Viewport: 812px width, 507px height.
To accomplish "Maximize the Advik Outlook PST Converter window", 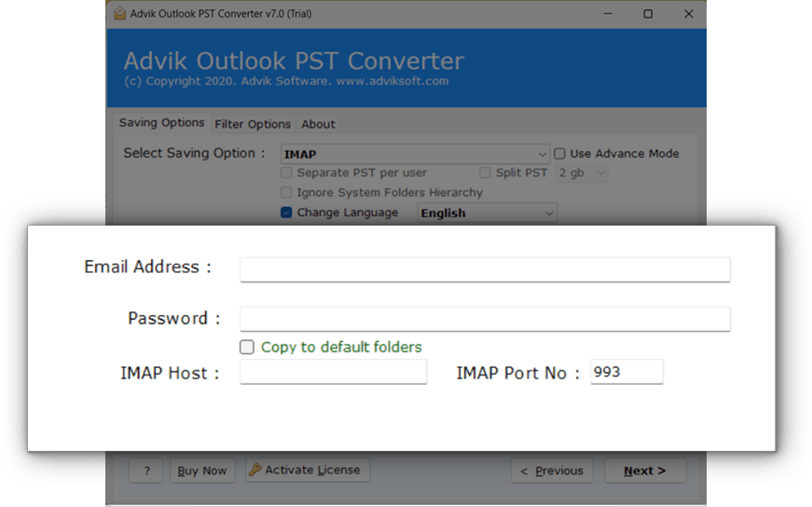I will click(648, 14).
